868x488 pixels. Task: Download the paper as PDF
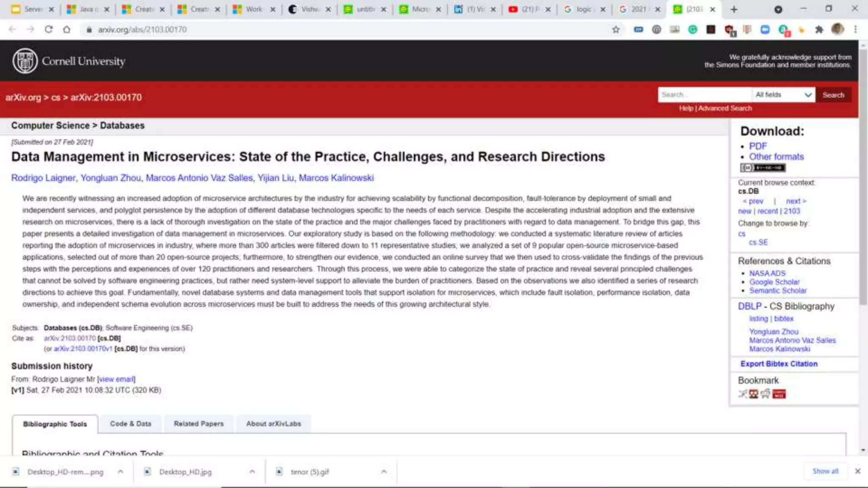(758, 146)
